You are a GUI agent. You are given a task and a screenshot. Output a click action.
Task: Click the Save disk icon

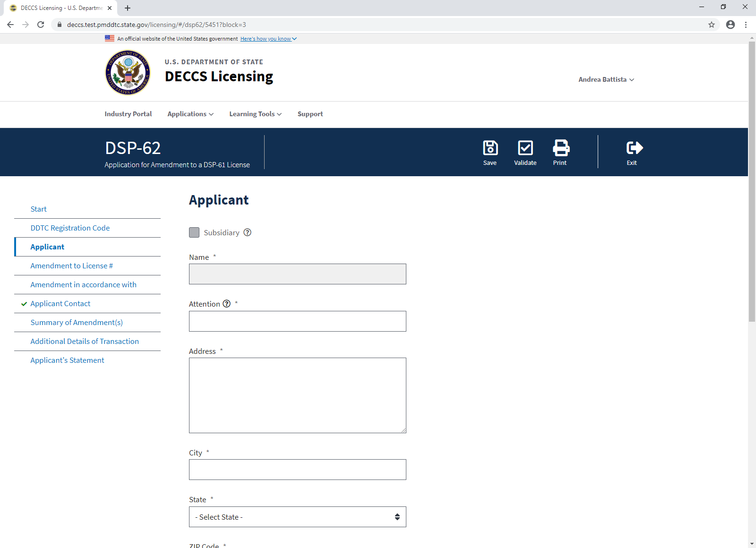click(490, 148)
